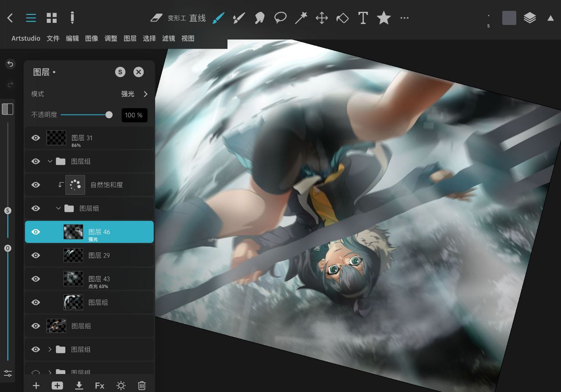
Task: Click the Undo arrow
Action: (10, 64)
